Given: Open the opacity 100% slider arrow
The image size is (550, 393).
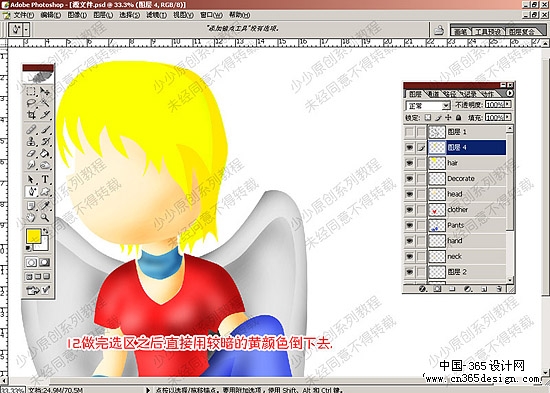Looking at the screenshot, I should pos(508,104).
